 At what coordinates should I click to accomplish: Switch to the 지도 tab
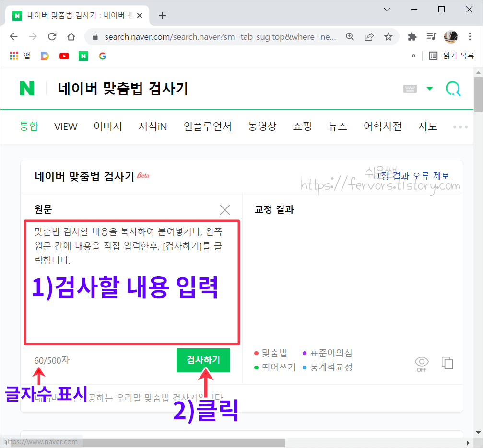pyautogui.click(x=427, y=126)
